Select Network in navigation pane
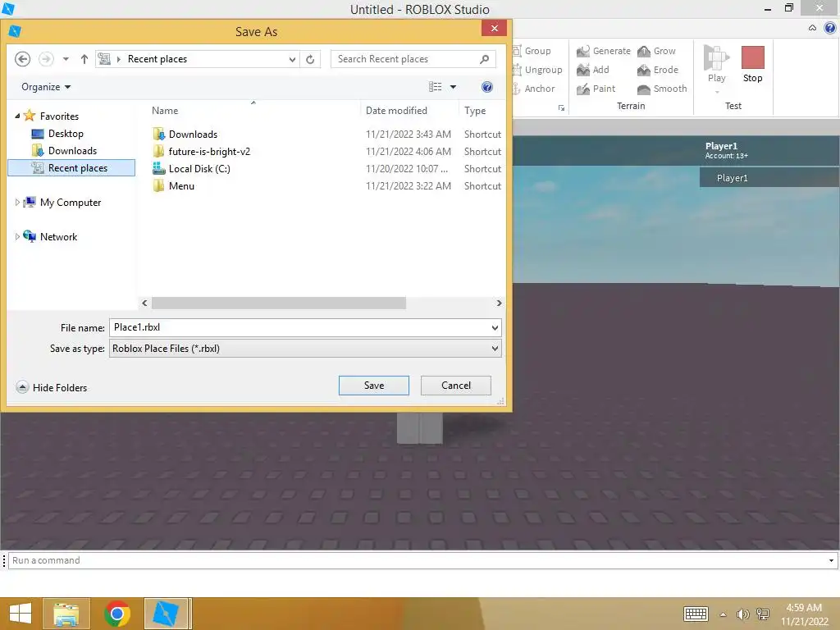 (50, 237)
